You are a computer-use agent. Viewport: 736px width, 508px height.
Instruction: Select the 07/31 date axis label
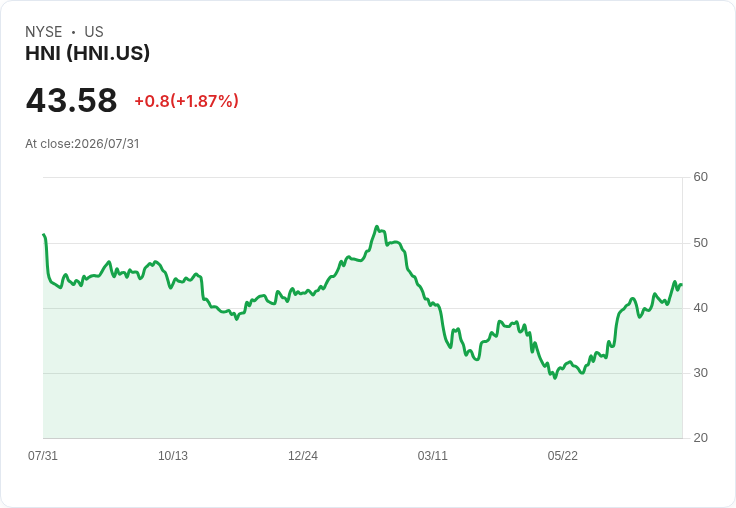[x=43, y=455]
